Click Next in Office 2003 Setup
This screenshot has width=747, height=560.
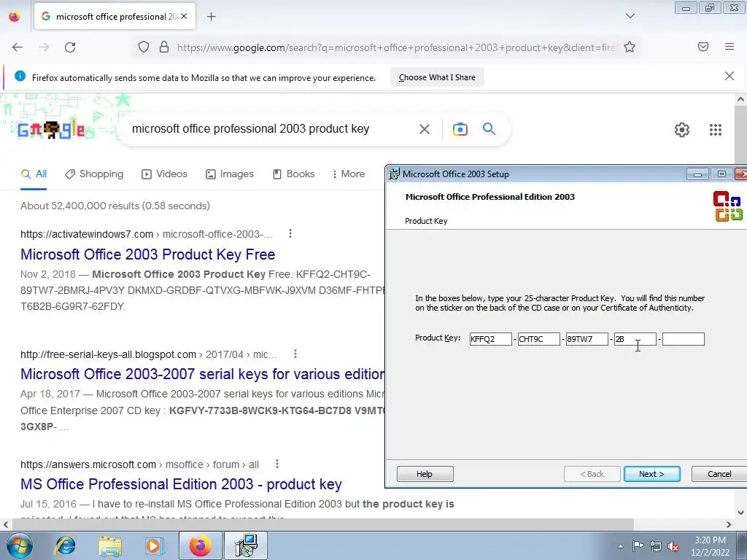[x=651, y=474]
